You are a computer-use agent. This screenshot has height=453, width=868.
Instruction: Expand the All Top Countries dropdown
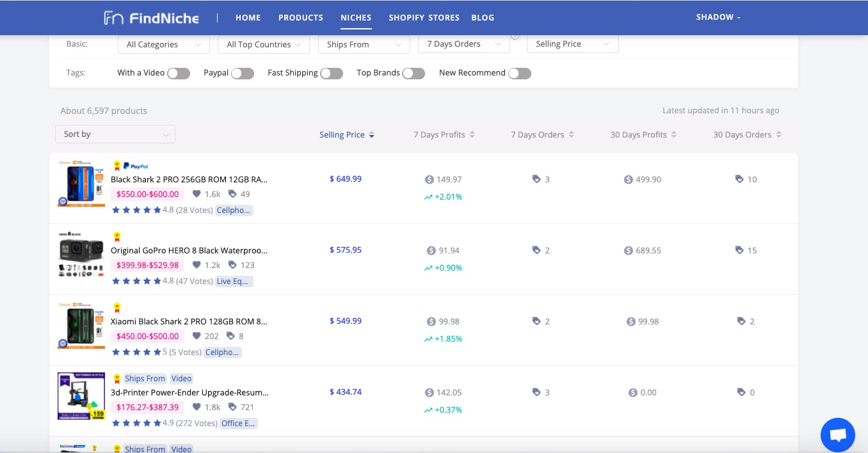264,44
